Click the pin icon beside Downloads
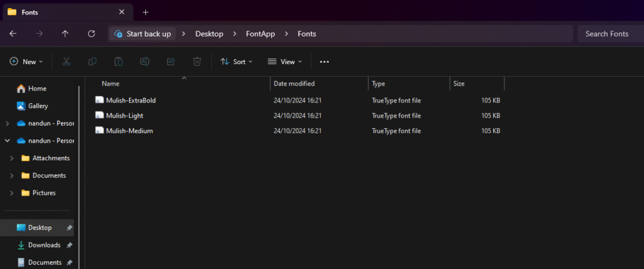The image size is (644, 269). tap(69, 245)
